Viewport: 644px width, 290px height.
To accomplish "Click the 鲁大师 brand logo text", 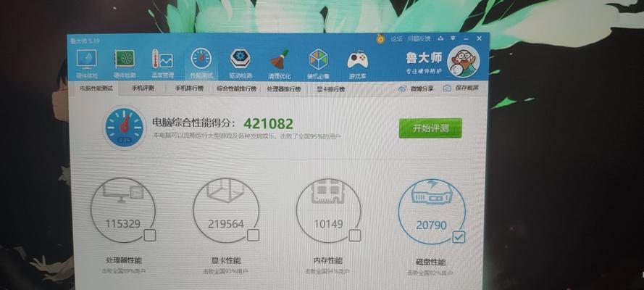I will 424,58.
